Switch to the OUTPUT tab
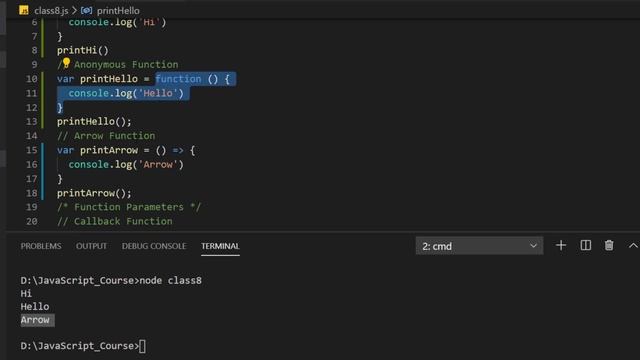This screenshot has height=360, width=640. (x=91, y=246)
